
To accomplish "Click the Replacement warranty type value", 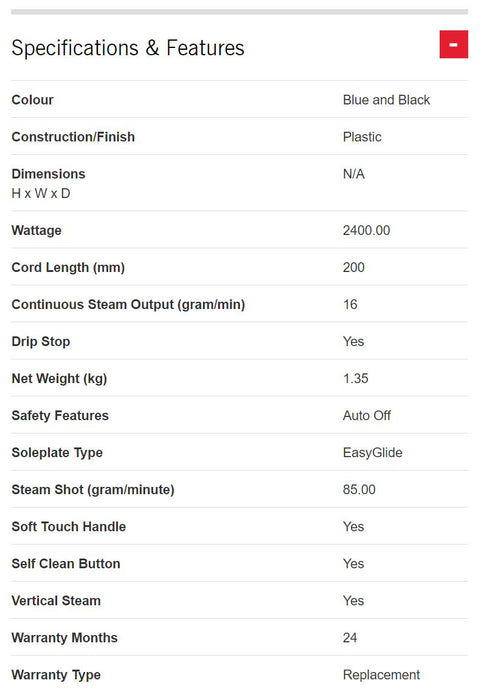I will (x=381, y=675).
